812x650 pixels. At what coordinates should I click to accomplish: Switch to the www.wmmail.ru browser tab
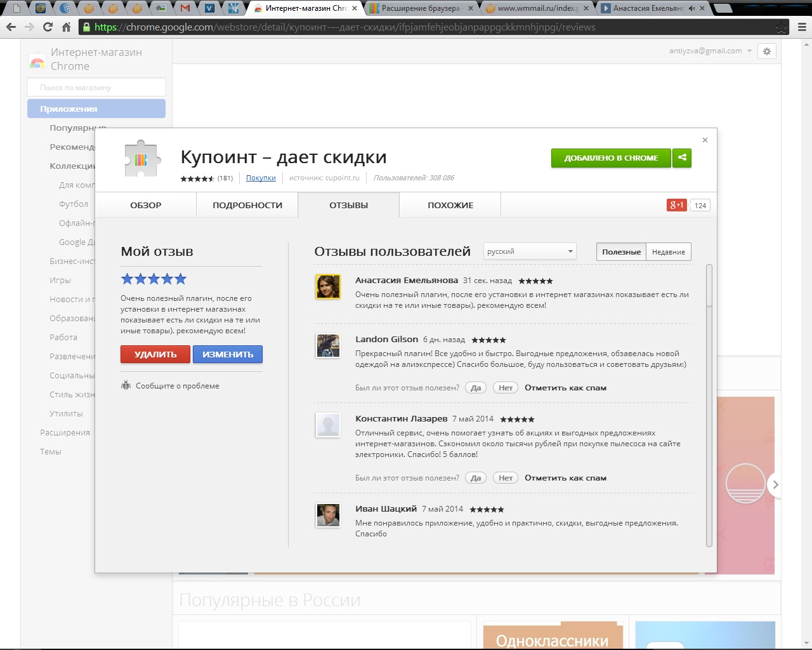tap(537, 8)
